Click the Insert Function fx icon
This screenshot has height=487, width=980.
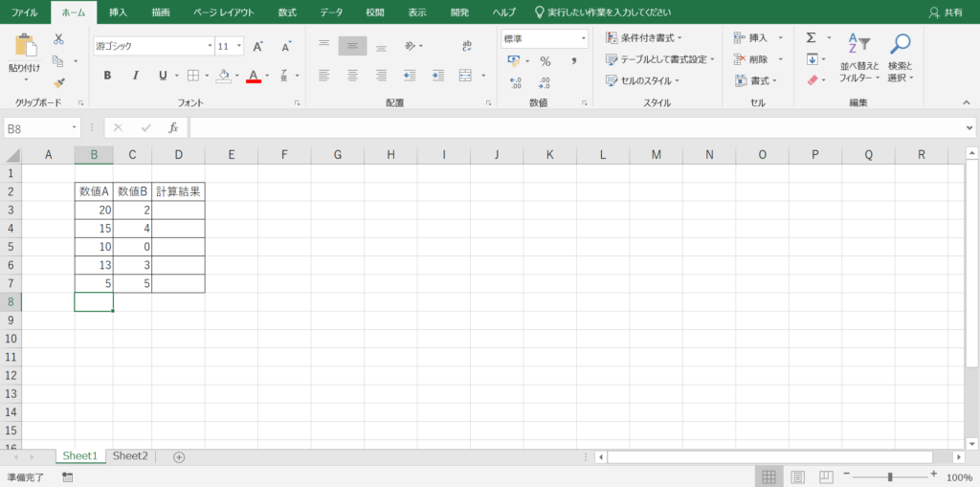(173, 127)
